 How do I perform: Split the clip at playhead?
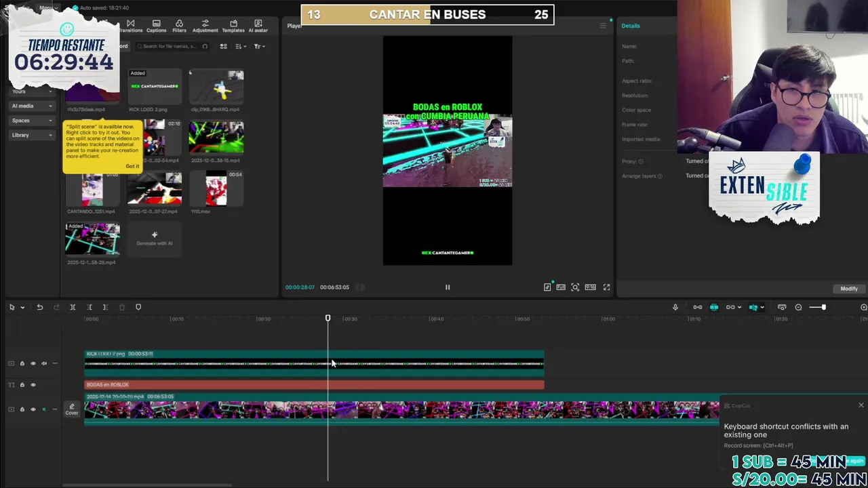tap(73, 308)
